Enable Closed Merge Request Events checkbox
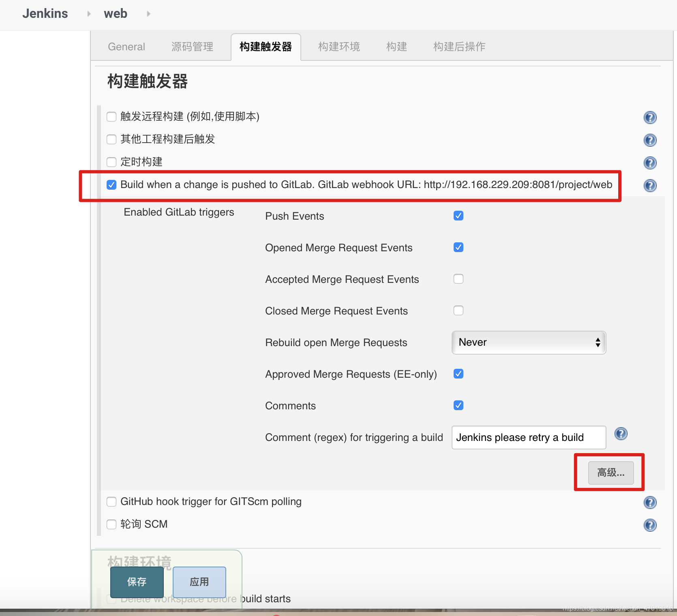 pyautogui.click(x=458, y=310)
